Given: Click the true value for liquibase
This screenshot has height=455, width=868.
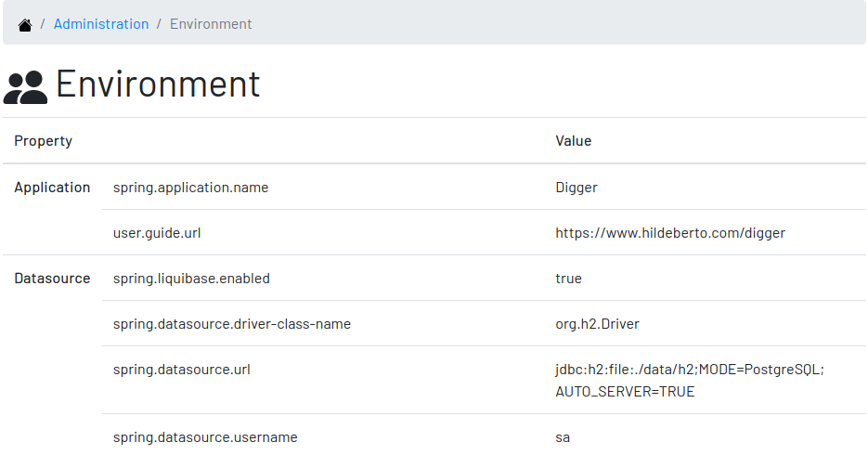Looking at the screenshot, I should click(568, 279).
